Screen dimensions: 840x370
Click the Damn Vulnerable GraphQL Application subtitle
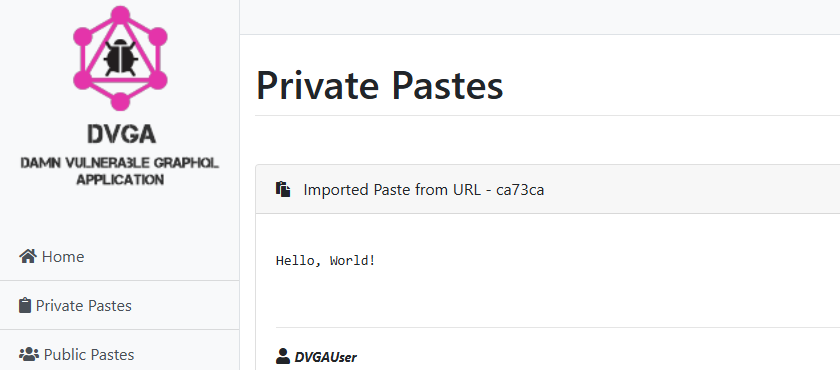click(119, 171)
